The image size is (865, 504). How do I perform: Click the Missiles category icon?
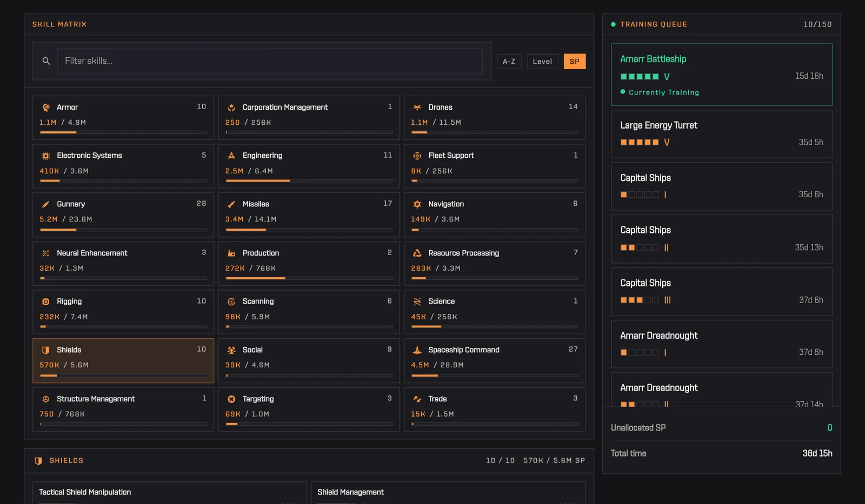(x=231, y=204)
